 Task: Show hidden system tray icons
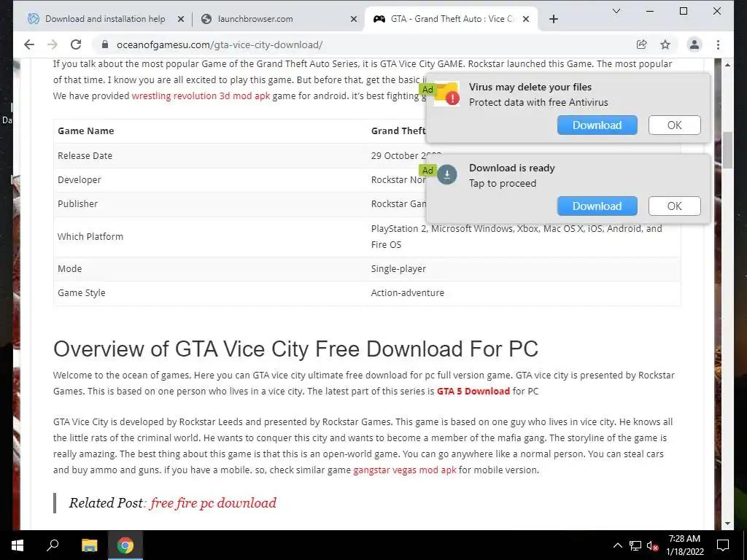pos(617,545)
